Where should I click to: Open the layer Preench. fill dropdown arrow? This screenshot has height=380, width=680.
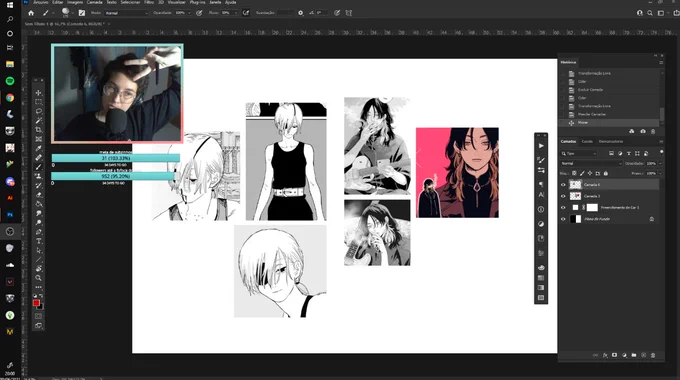coord(660,174)
